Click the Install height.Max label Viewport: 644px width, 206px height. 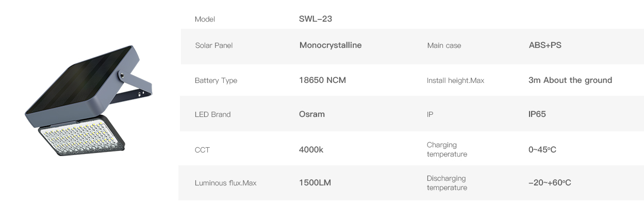pyautogui.click(x=455, y=80)
